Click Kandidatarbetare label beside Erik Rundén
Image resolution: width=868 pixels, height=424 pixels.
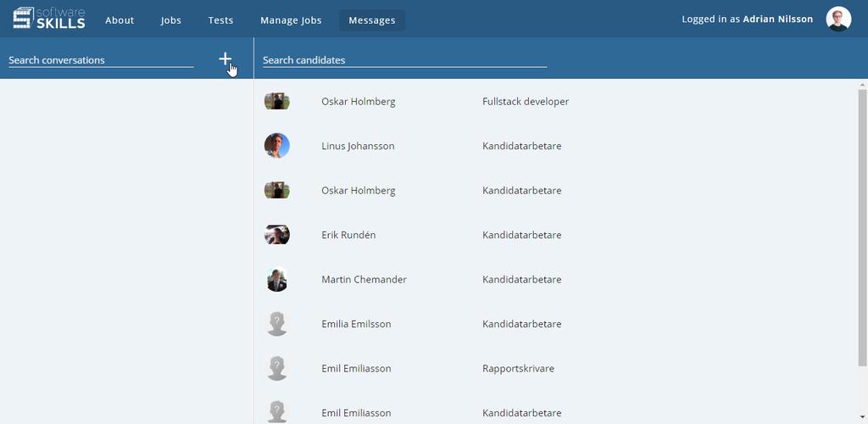(x=521, y=235)
